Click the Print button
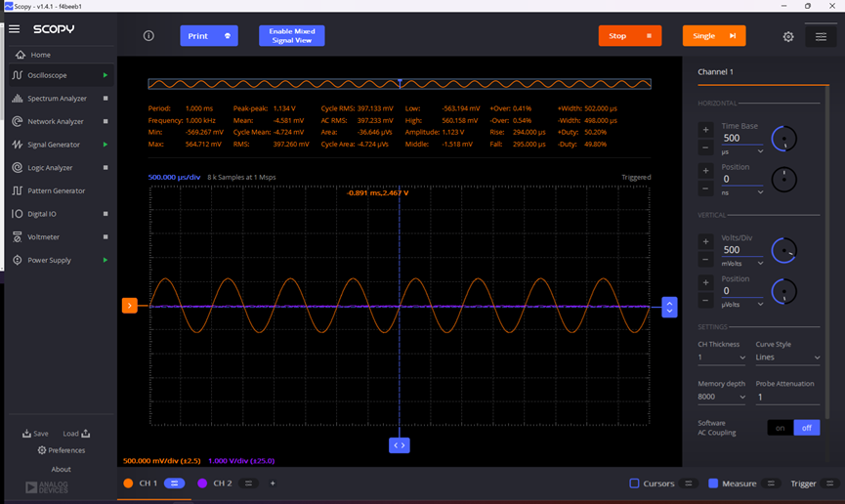Image resolution: width=845 pixels, height=504 pixels. [x=208, y=35]
